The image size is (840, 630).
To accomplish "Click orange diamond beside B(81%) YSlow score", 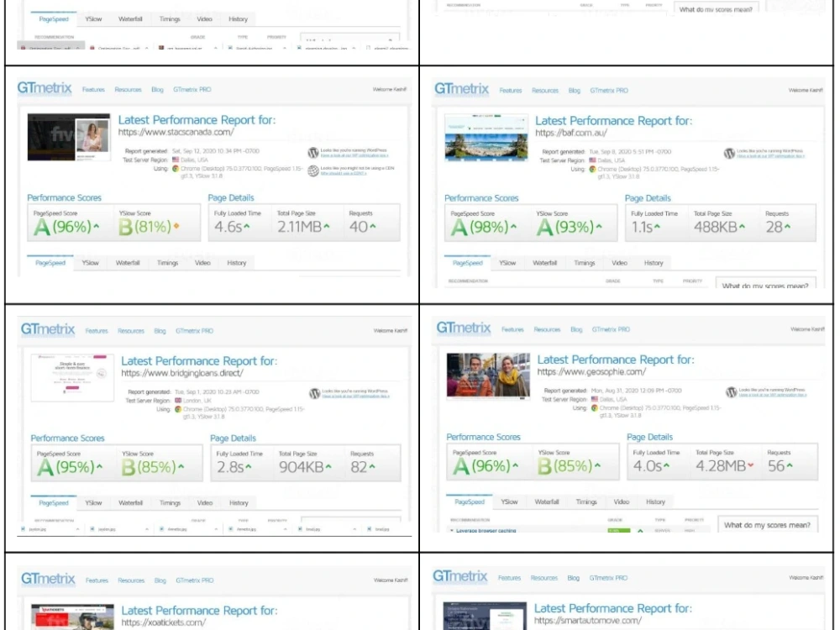I will coord(176,227).
